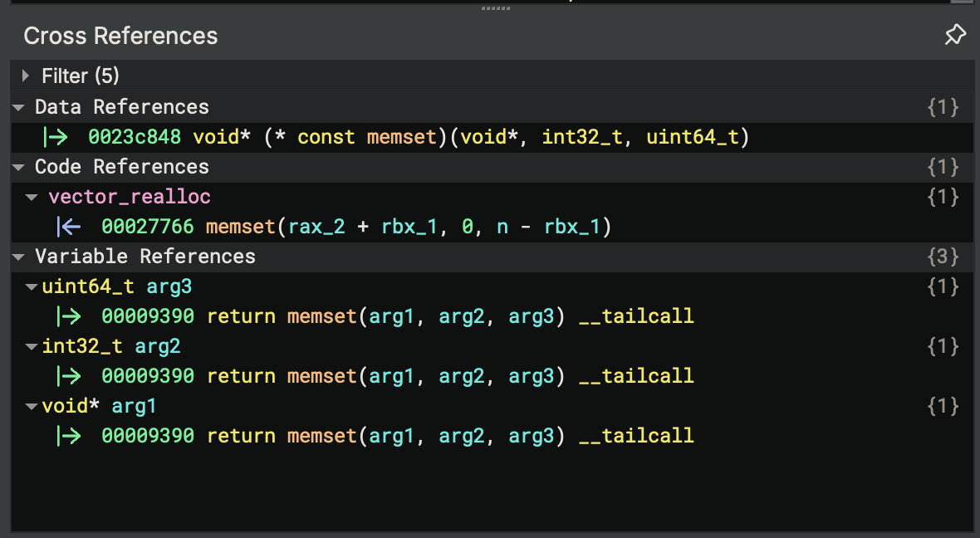The height and width of the screenshot is (538, 980).
Task: Pin the Cross References panel
Action: coord(955,35)
